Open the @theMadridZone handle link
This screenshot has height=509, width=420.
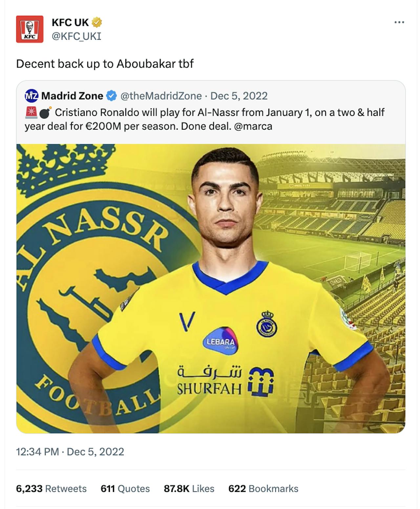[161, 96]
